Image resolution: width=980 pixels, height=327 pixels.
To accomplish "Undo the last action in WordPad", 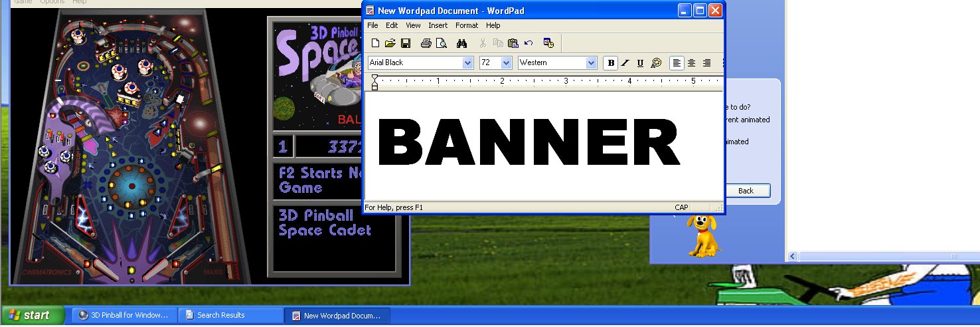I will click(x=529, y=43).
